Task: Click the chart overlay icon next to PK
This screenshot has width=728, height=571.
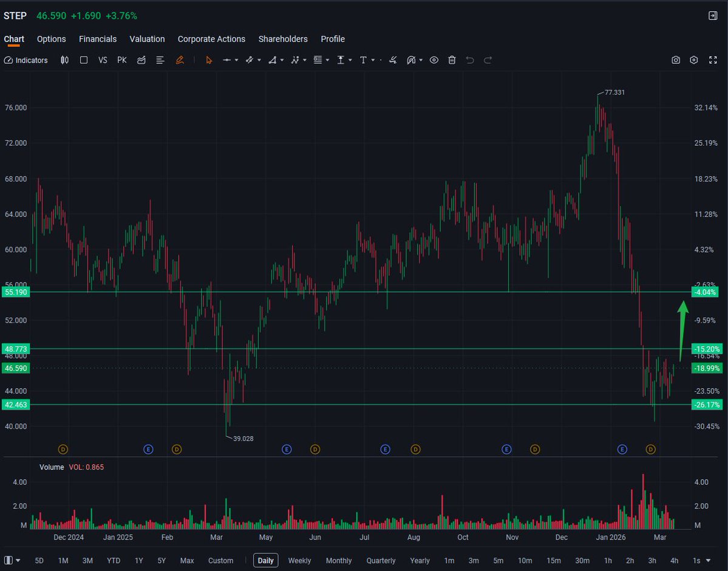Action: pyautogui.click(x=141, y=60)
